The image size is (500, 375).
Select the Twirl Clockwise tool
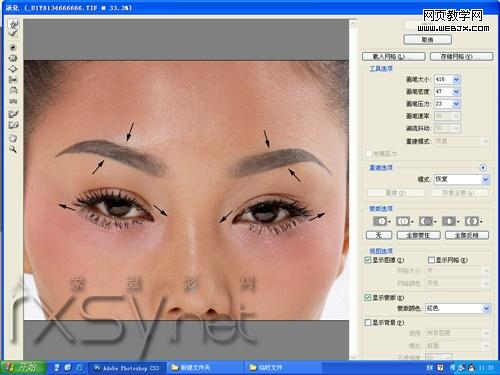click(x=13, y=47)
